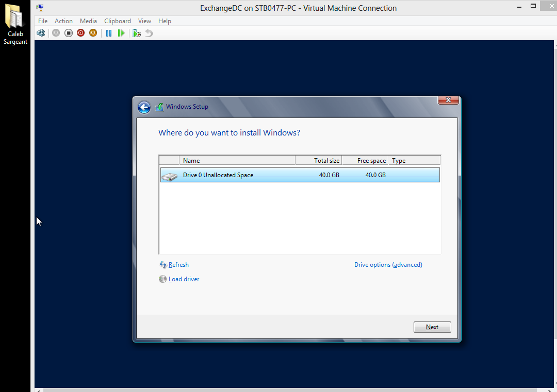Open the Caleb Sargeant desktop folder
This screenshot has width=557, height=392.
click(x=15, y=24)
